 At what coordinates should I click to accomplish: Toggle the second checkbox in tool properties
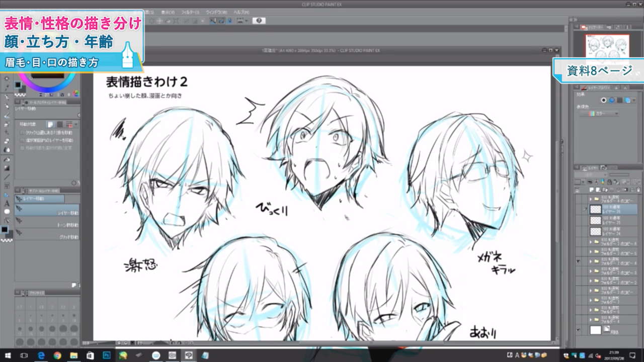tap(22, 140)
